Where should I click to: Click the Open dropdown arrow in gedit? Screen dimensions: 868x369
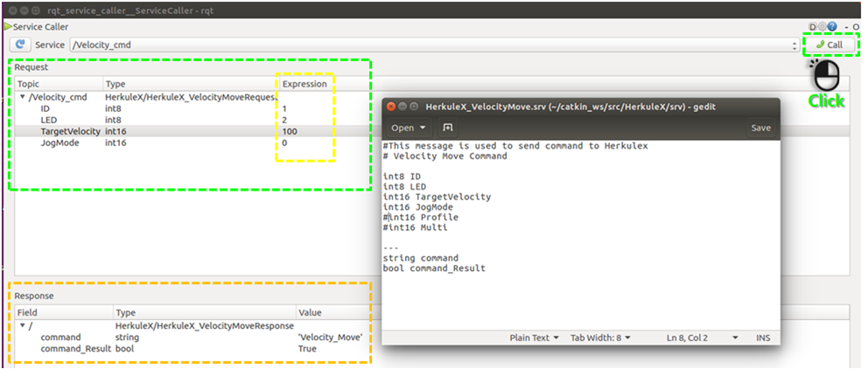(x=423, y=128)
